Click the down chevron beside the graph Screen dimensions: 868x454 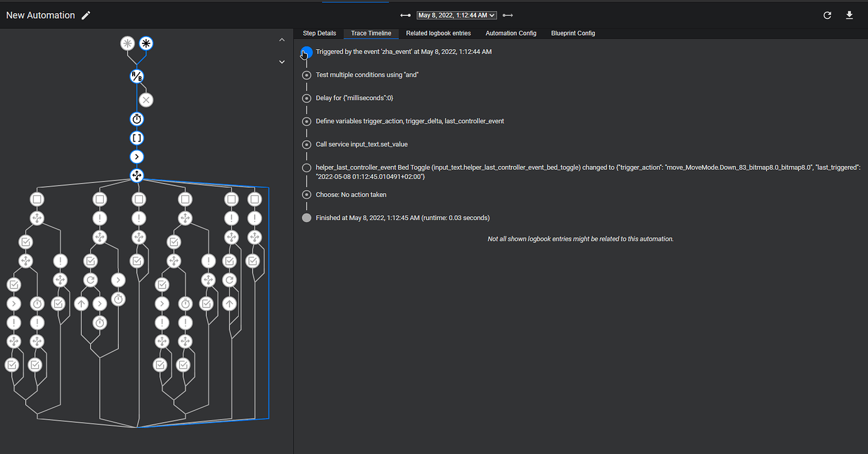pos(282,62)
